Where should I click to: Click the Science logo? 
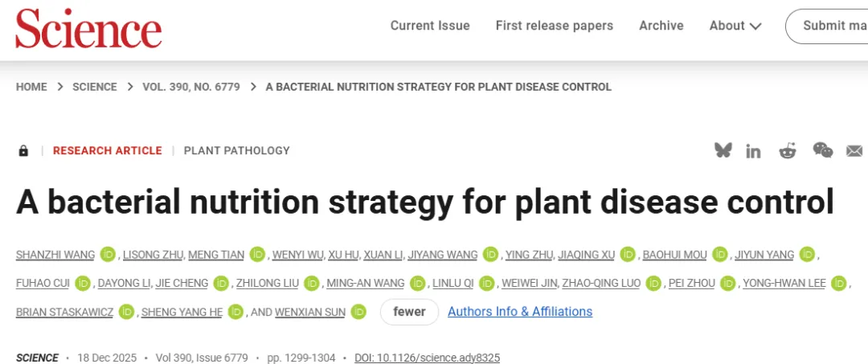click(x=88, y=29)
